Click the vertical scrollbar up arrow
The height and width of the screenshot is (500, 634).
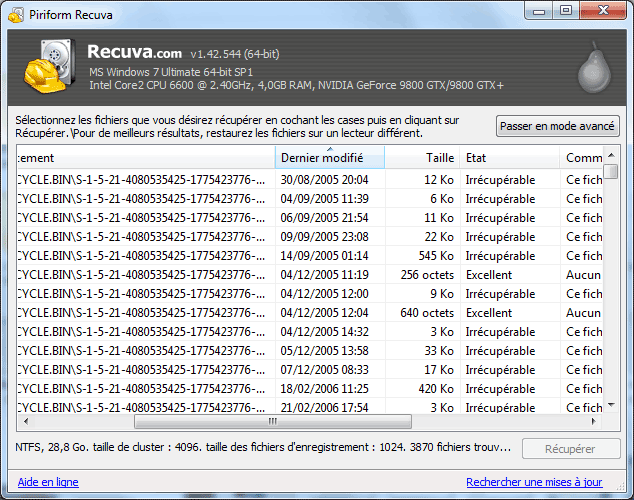point(611,155)
